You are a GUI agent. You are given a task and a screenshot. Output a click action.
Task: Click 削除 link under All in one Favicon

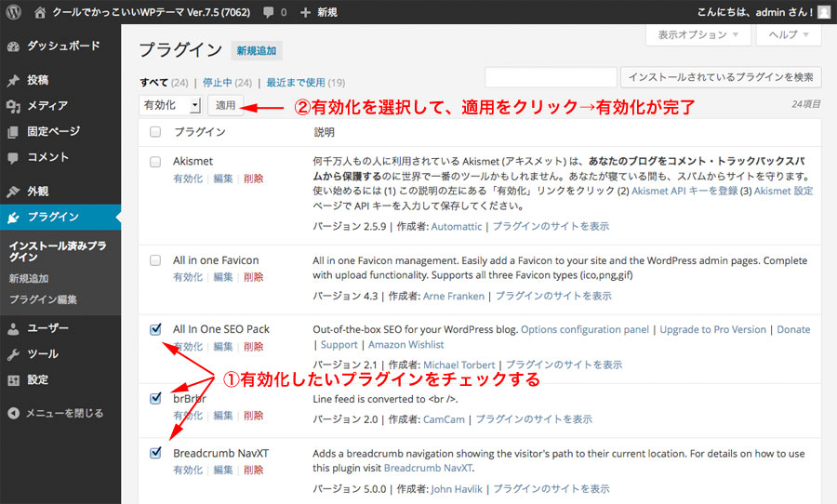(254, 277)
